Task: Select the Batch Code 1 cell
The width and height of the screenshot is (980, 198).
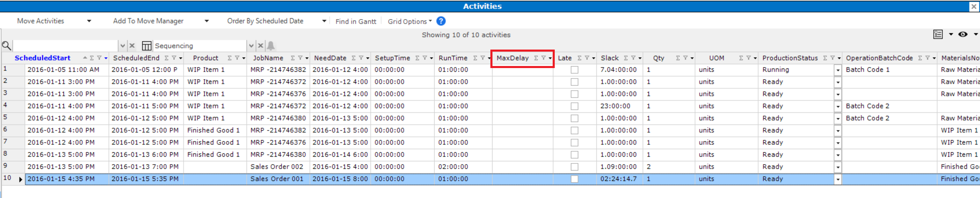Action: click(x=889, y=70)
